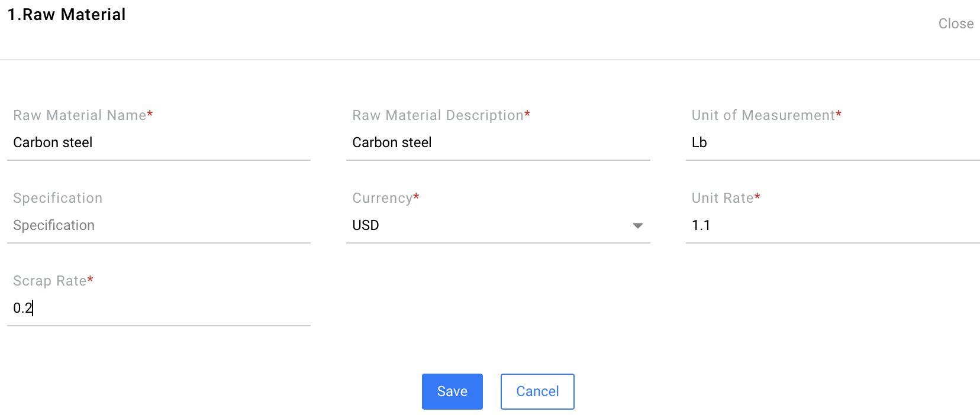Open the Currency dropdown arrow
The width and height of the screenshot is (980, 415).
tap(637, 226)
